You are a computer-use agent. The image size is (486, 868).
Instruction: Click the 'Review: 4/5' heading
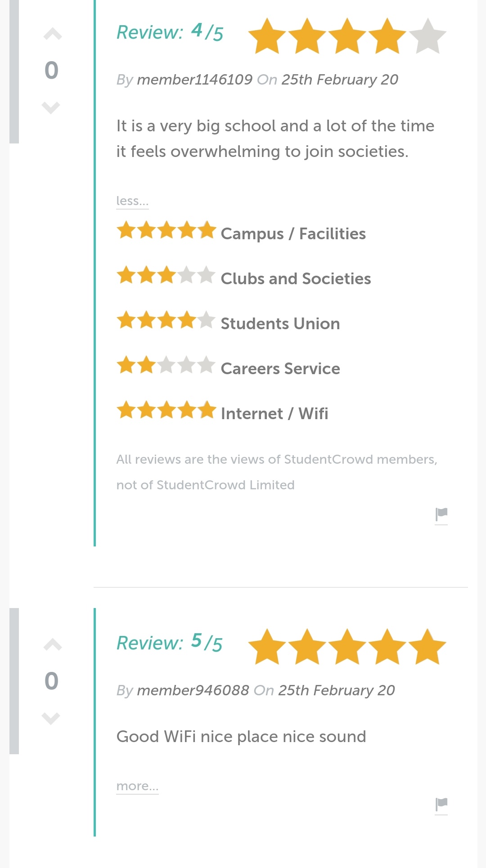point(170,32)
